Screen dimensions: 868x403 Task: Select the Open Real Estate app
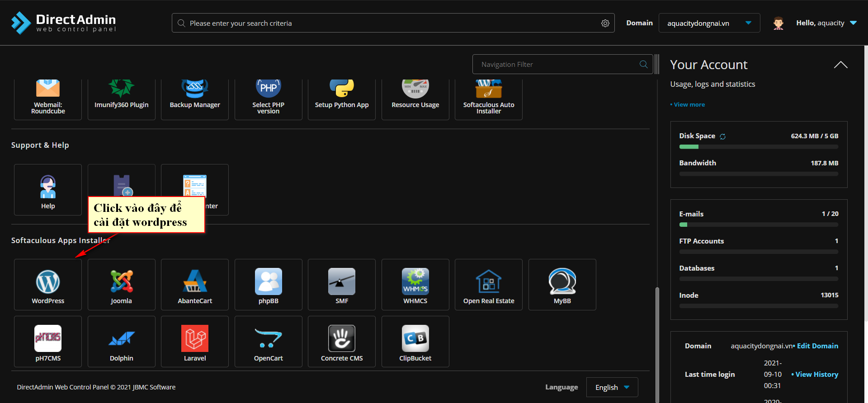(489, 285)
